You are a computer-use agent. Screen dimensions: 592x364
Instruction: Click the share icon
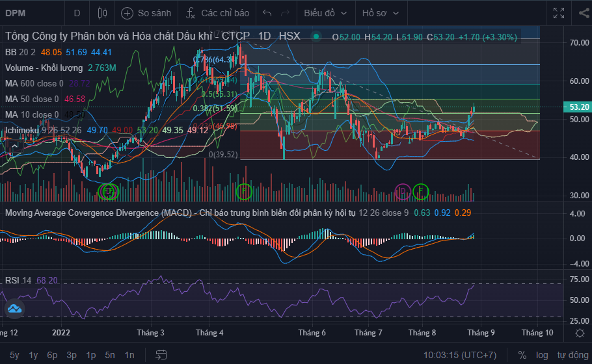[x=584, y=13]
